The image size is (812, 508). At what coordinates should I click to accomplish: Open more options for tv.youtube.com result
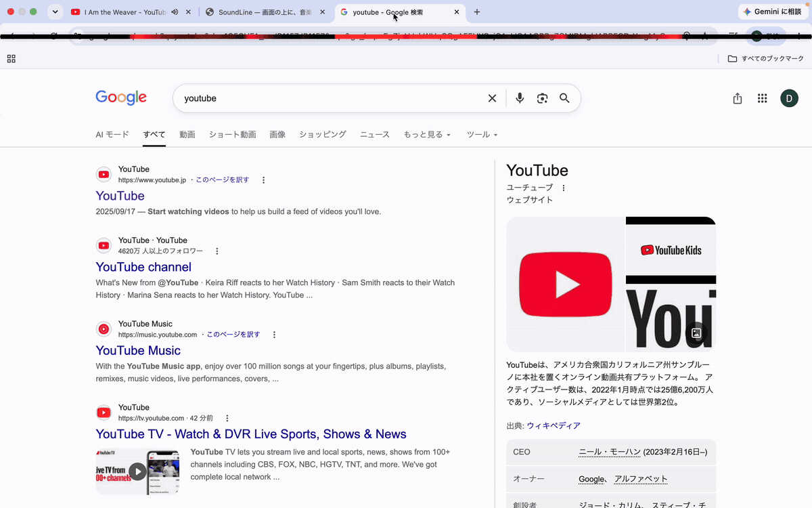227,419
